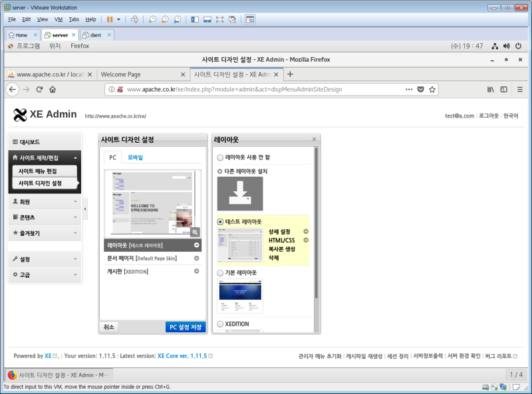
Task: Go back with the Firefox back arrow
Action: pos(13,90)
